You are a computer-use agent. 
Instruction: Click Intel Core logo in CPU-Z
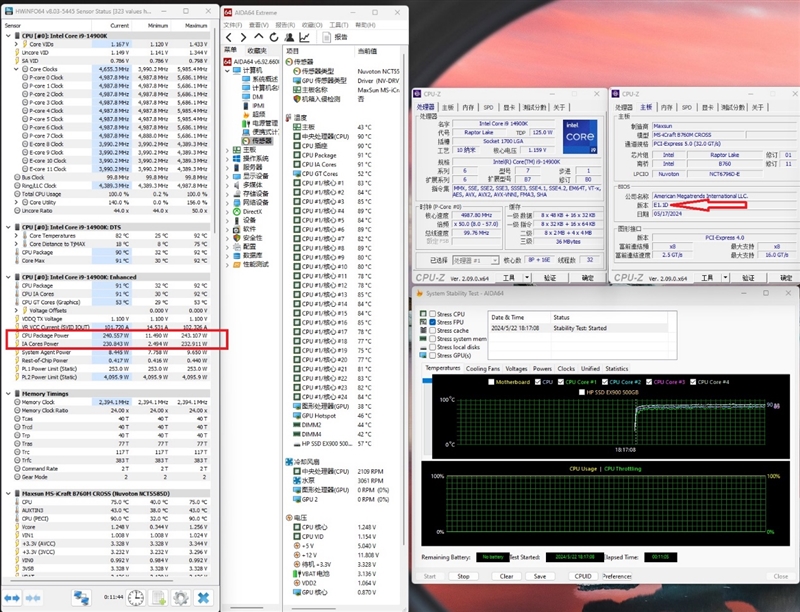coord(580,137)
